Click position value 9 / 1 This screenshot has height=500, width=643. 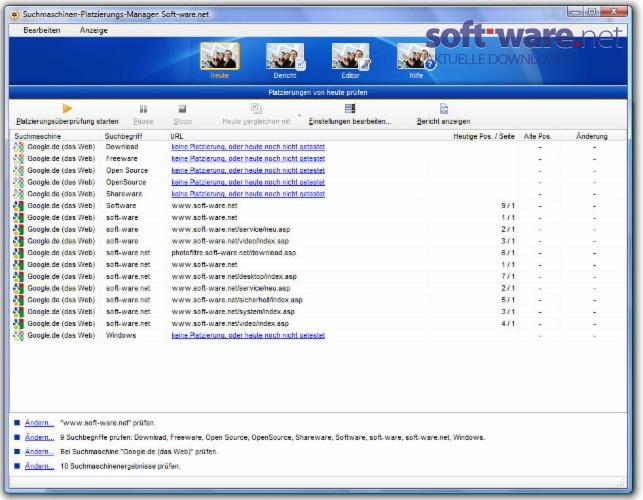pyautogui.click(x=508, y=206)
